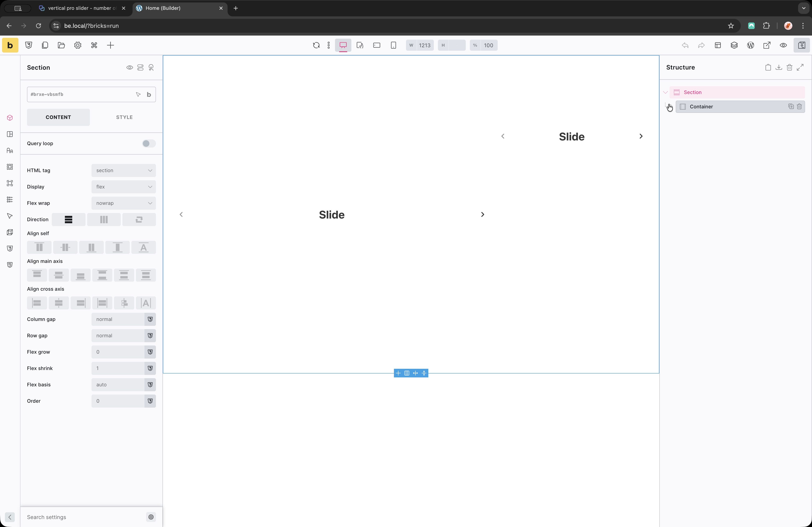Click the preview eye icon in toolbar
Viewport: 812px width, 527px height.
[x=783, y=45]
